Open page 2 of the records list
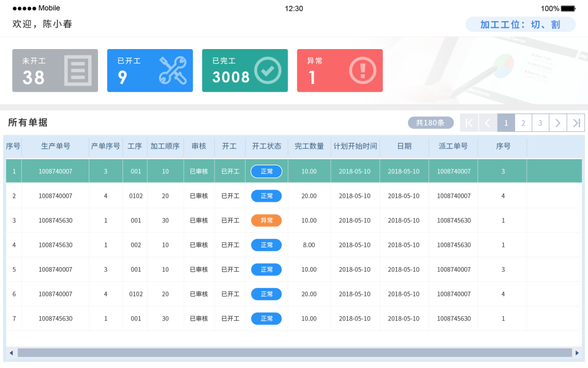The image size is (588, 368). 523,123
